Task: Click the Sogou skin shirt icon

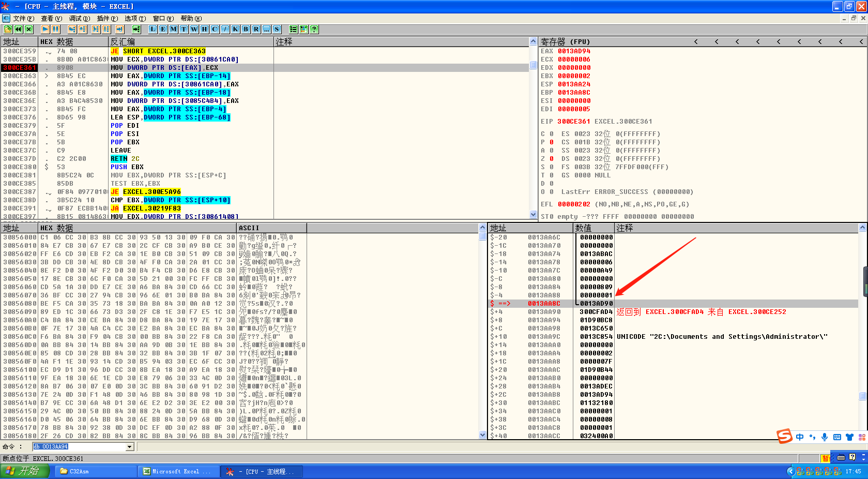Action: point(849,437)
